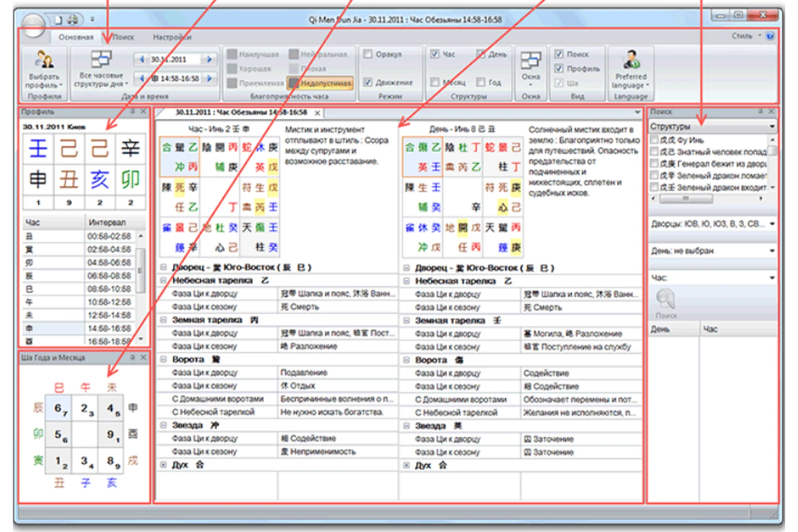Click the print icon in quick access toolbar
Screen dimensions: 798x532
73,20
